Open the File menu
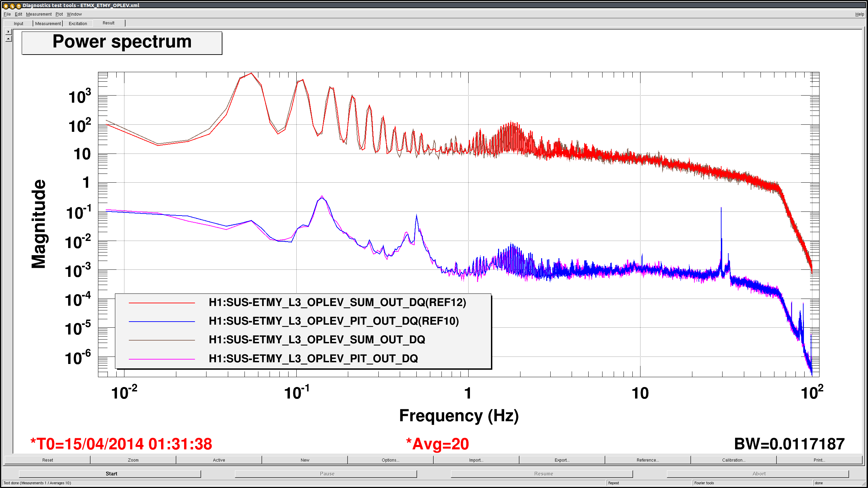 coord(7,14)
